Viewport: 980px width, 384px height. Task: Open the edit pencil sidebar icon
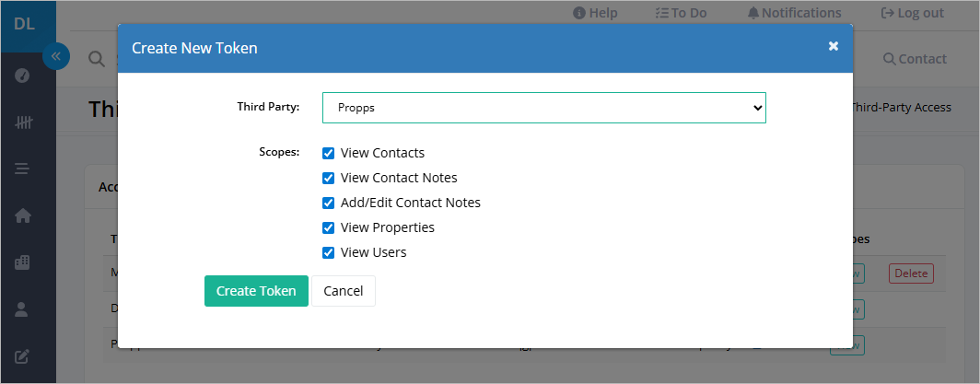(22, 356)
